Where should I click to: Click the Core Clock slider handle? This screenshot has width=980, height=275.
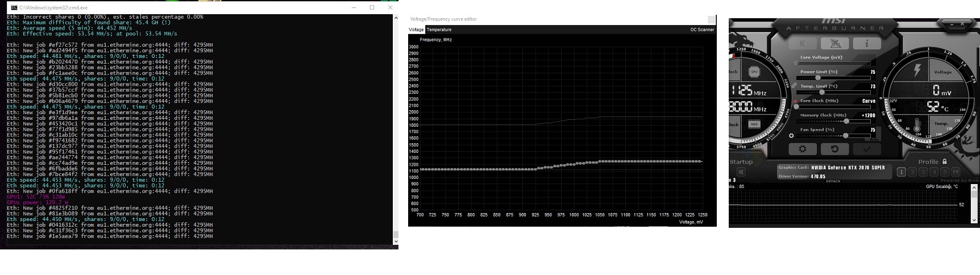click(x=796, y=107)
